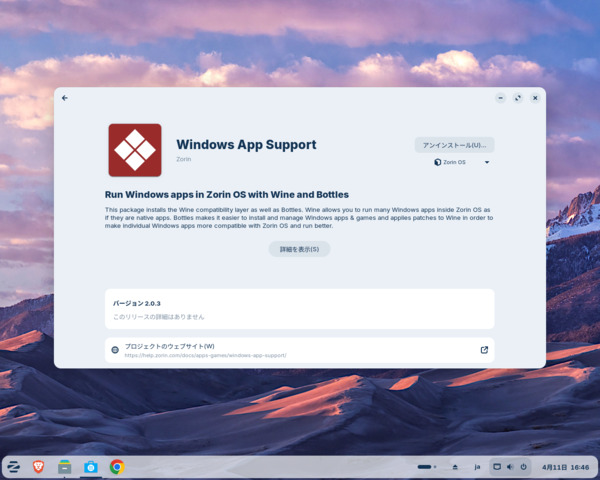600x480 pixels.
Task: Click the Zorin developer name under title
Action: coord(184,159)
